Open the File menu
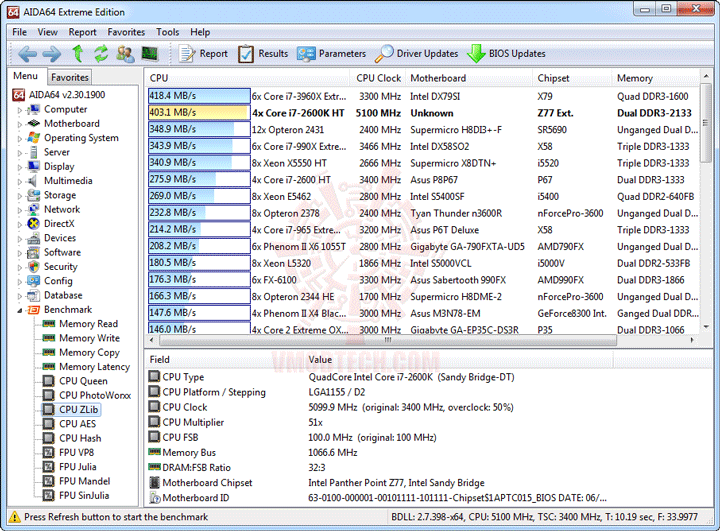 19,32
